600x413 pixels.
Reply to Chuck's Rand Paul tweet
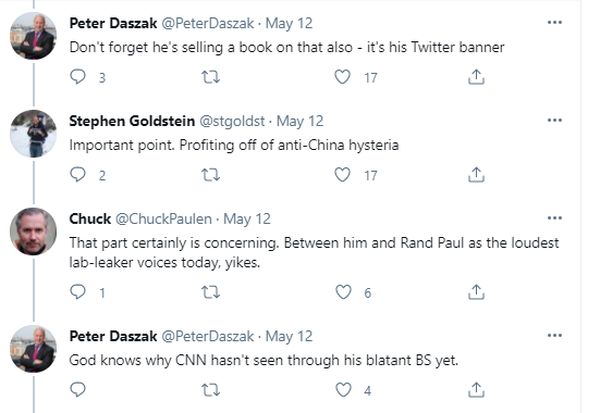[x=80, y=293]
